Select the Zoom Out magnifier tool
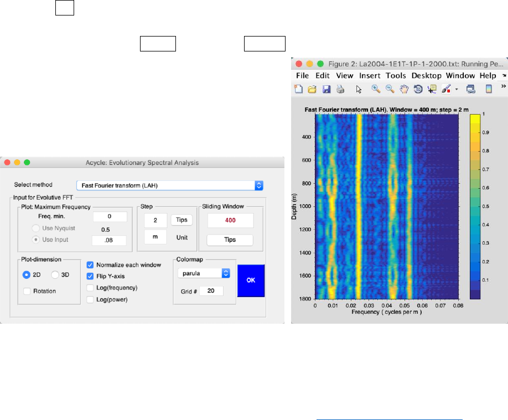The width and height of the screenshot is (508, 420). point(390,89)
